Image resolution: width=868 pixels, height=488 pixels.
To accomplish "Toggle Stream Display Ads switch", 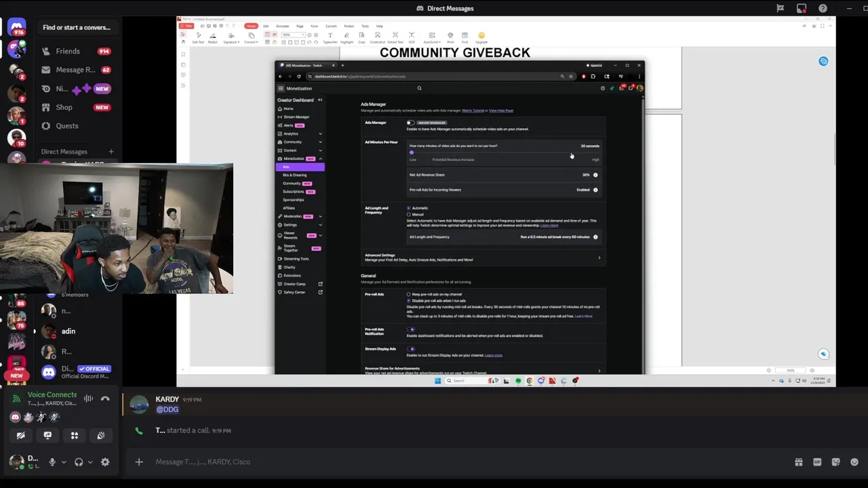I will click(x=411, y=349).
